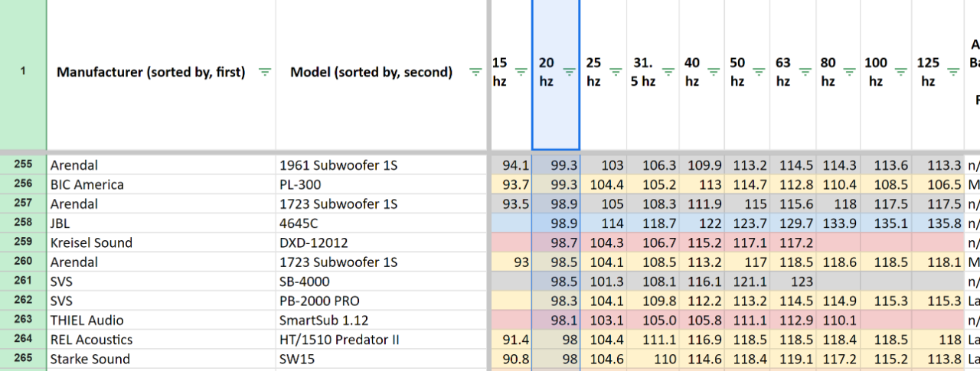Click 25 hz value 114 for JBL
The image size is (980, 371).
603,223
